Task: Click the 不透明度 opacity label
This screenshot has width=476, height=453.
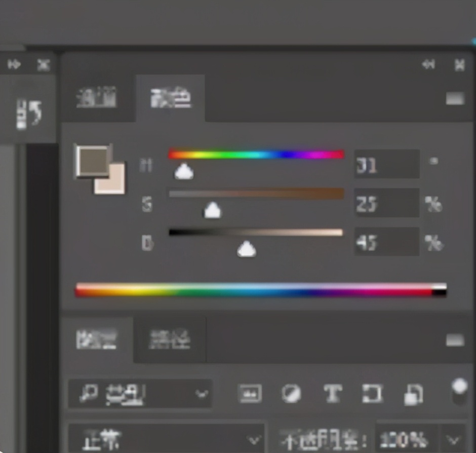Action: coord(323,440)
